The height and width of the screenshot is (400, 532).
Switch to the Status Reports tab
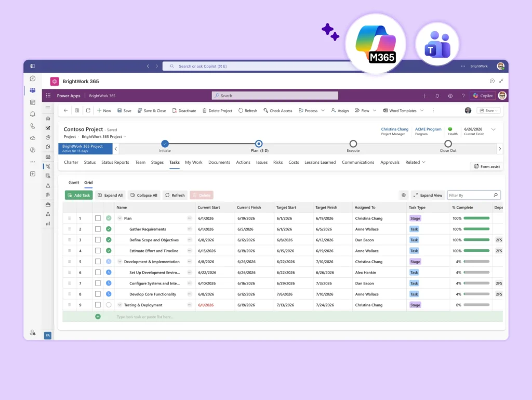click(x=115, y=162)
